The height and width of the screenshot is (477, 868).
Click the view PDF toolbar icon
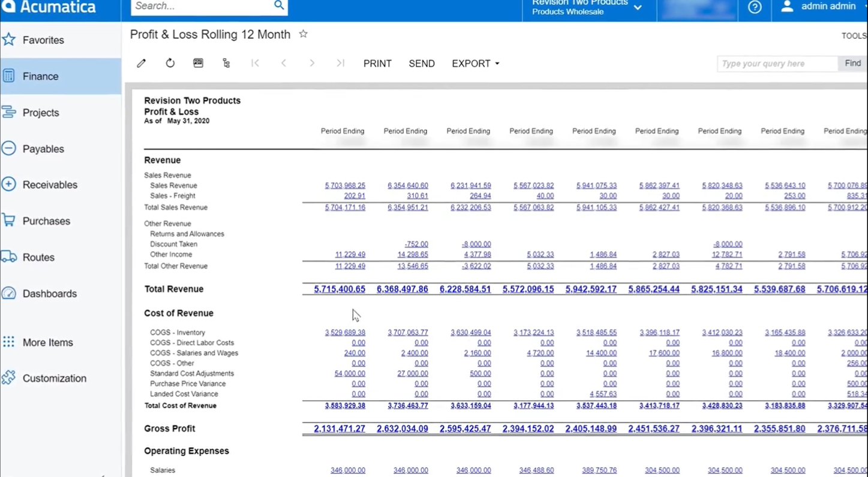pos(198,63)
